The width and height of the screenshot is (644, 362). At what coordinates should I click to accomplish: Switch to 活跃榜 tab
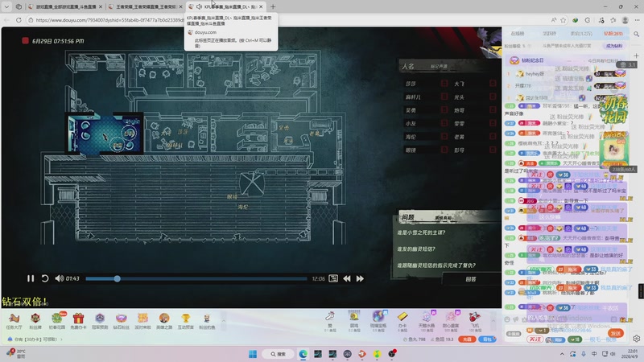pyautogui.click(x=549, y=34)
